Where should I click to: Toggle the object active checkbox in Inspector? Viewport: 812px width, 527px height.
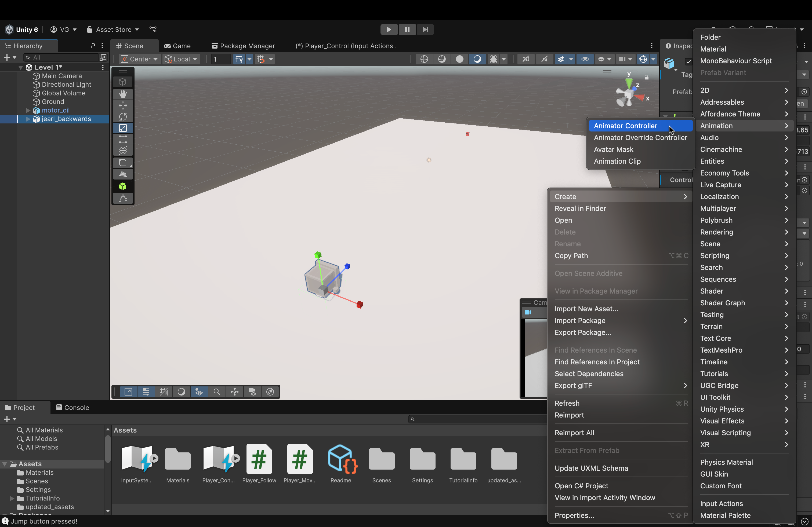(x=688, y=62)
